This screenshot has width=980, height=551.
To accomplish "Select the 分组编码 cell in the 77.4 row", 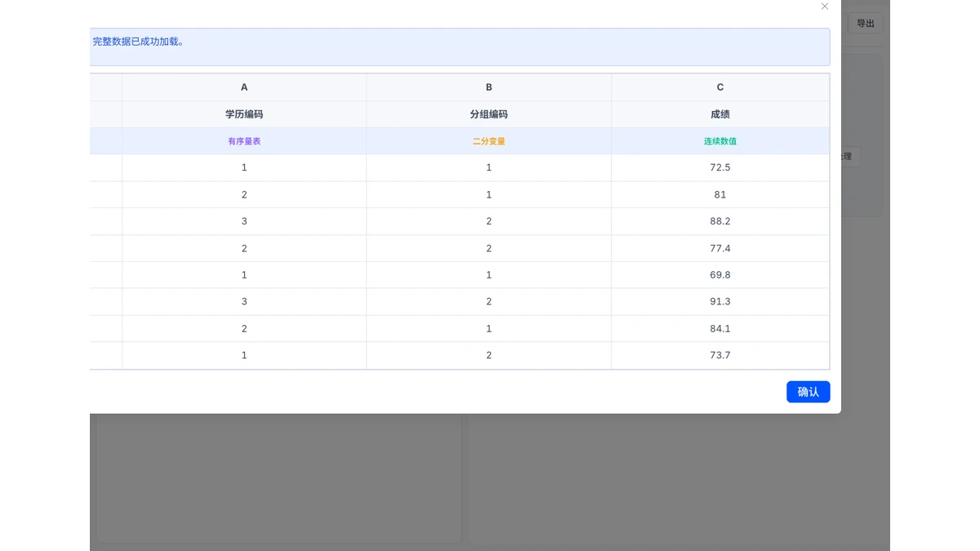I will (x=489, y=248).
